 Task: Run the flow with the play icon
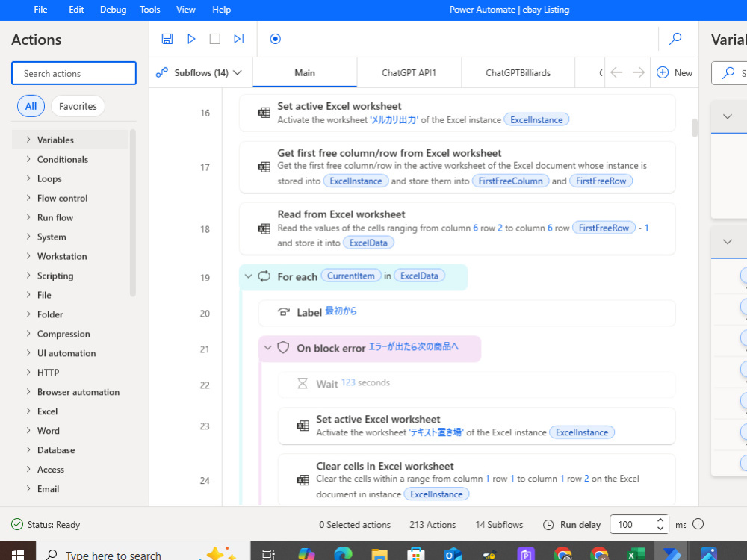coord(191,39)
